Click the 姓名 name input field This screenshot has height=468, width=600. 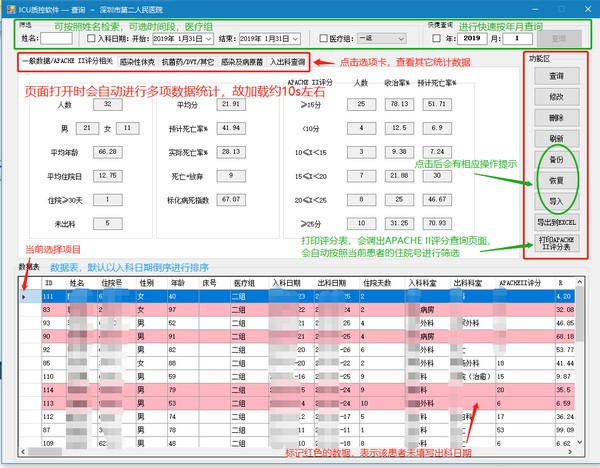tap(57, 40)
